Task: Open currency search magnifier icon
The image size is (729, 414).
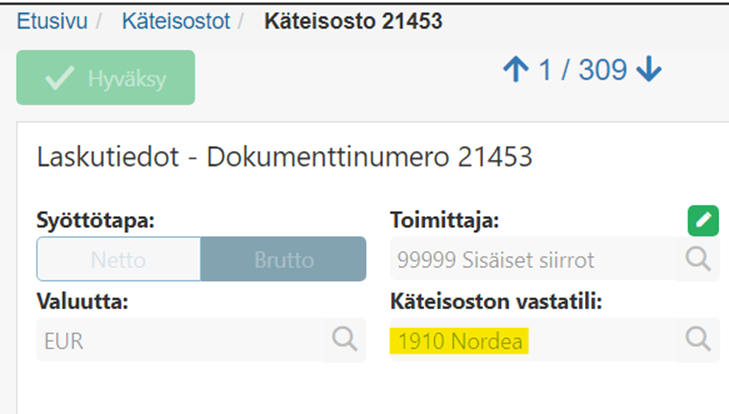Action: coord(345,339)
